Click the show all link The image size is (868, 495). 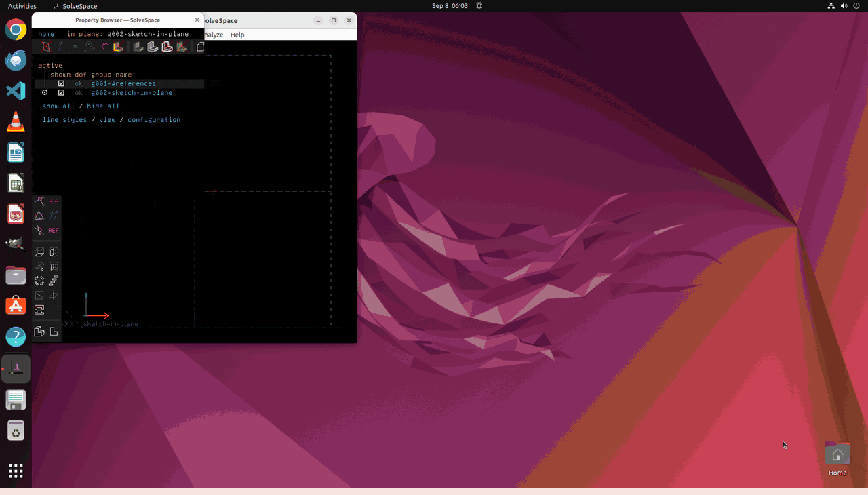pyautogui.click(x=58, y=106)
